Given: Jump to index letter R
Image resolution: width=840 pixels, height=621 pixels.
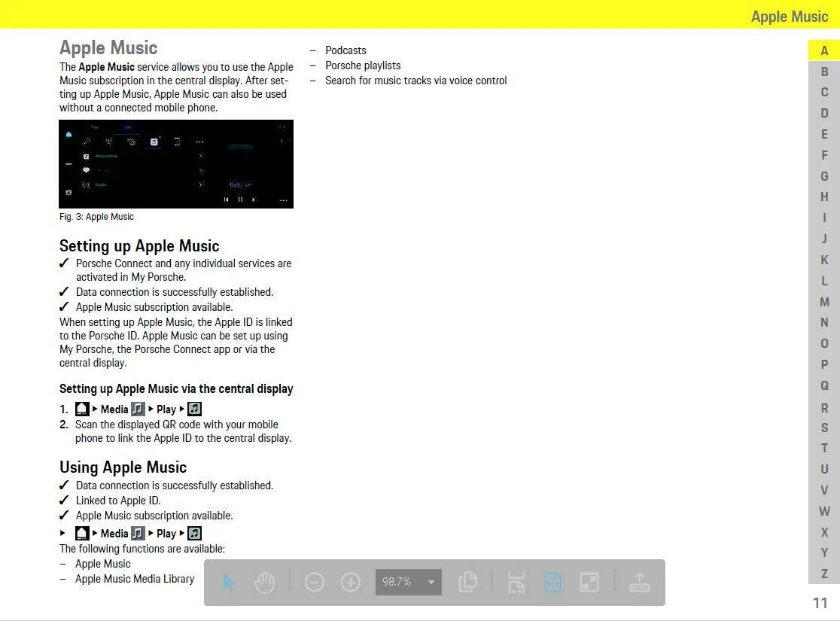Looking at the screenshot, I should click(x=824, y=408).
